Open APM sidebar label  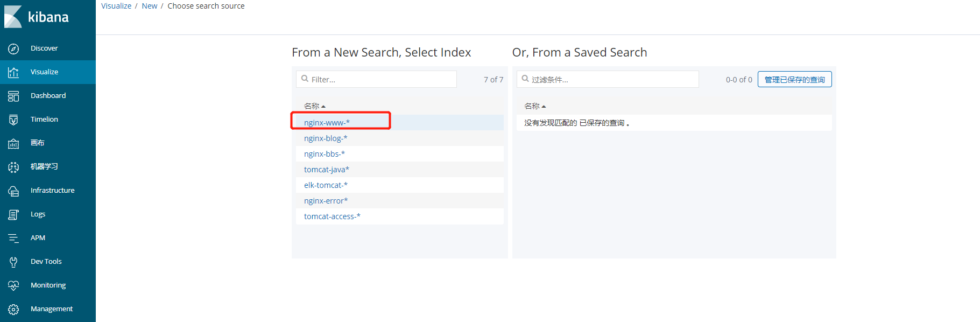pos(38,237)
